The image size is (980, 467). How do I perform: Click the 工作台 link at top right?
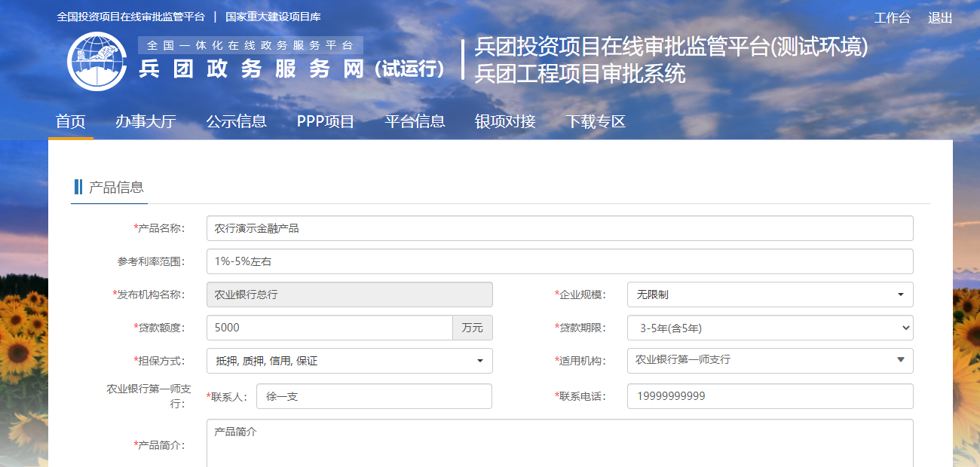point(892,18)
